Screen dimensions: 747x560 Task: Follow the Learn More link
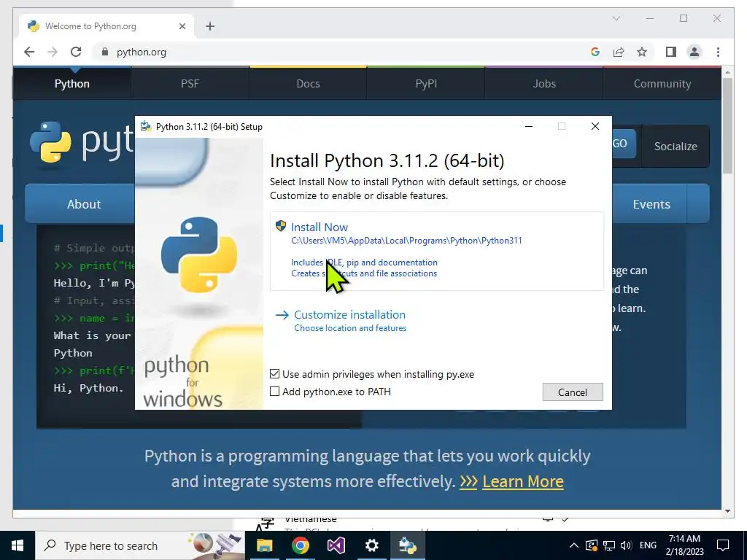(522, 481)
